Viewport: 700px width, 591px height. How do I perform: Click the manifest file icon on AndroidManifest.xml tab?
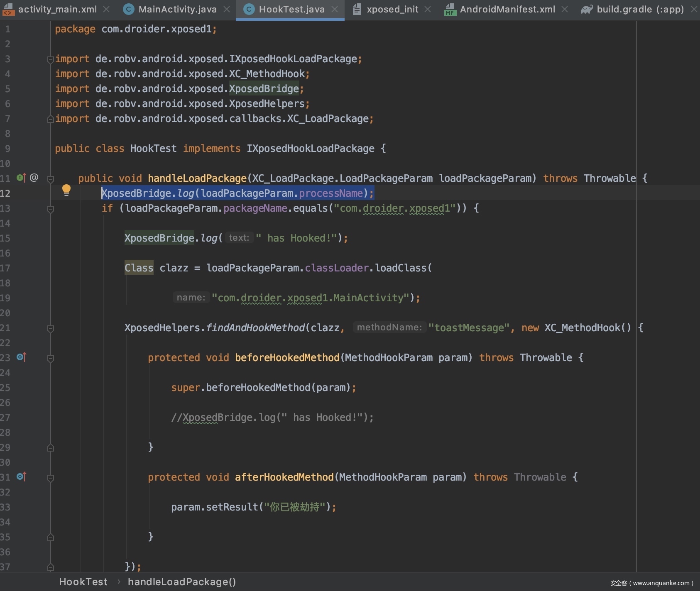450,9
